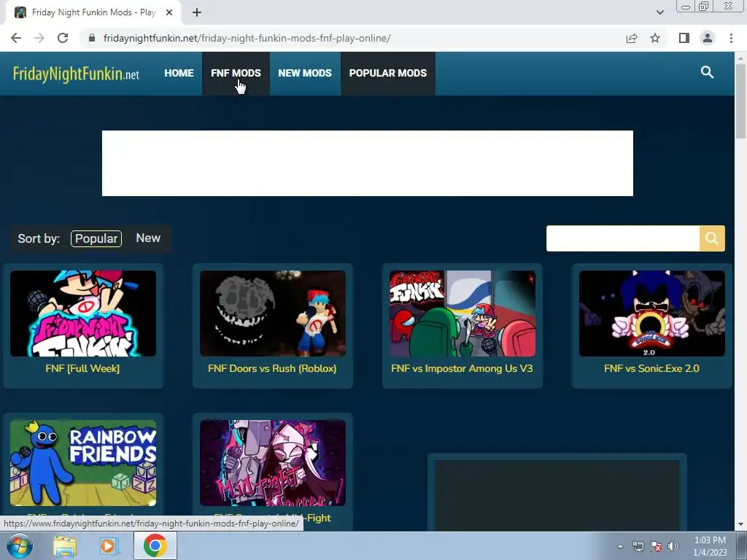Open File Explorer in the taskbar
Viewport: 747px width, 560px height.
(65, 546)
